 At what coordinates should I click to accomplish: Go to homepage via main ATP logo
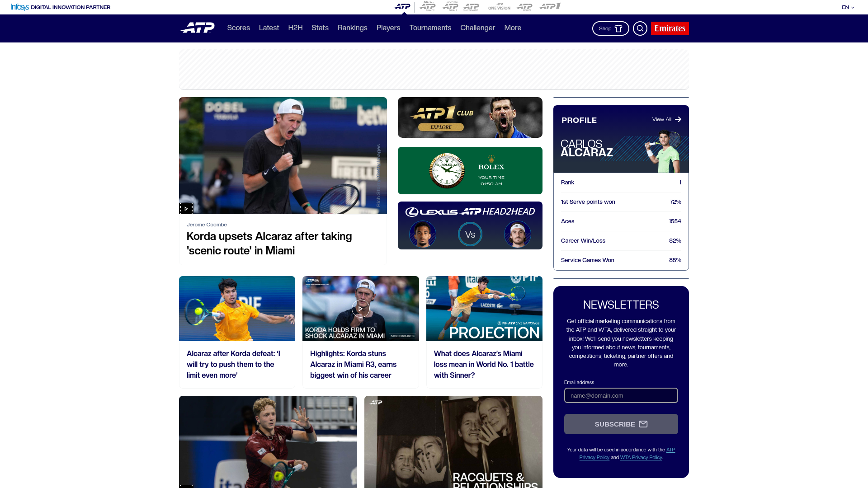pos(197,28)
